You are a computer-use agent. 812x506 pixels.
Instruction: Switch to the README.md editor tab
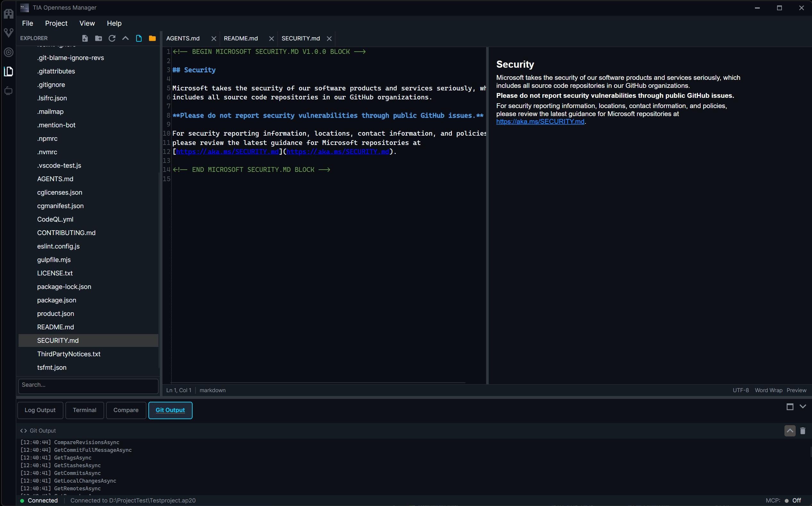[x=241, y=38]
